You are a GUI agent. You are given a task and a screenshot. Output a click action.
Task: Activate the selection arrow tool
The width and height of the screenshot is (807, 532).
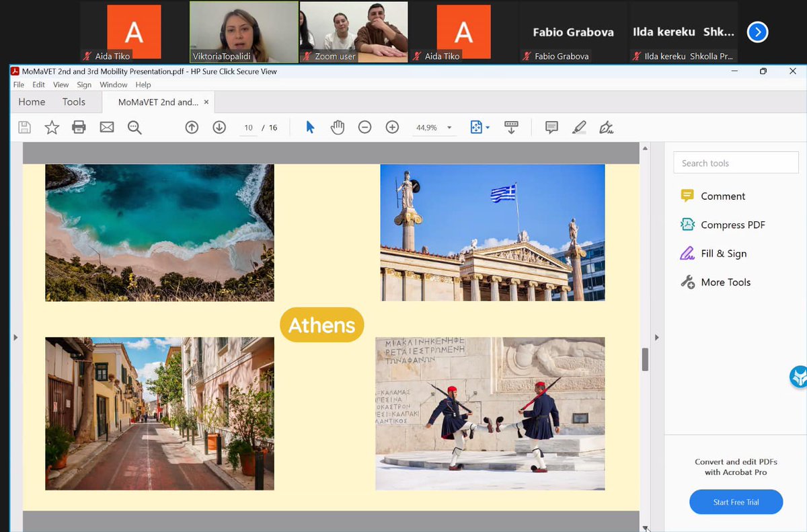click(x=310, y=127)
